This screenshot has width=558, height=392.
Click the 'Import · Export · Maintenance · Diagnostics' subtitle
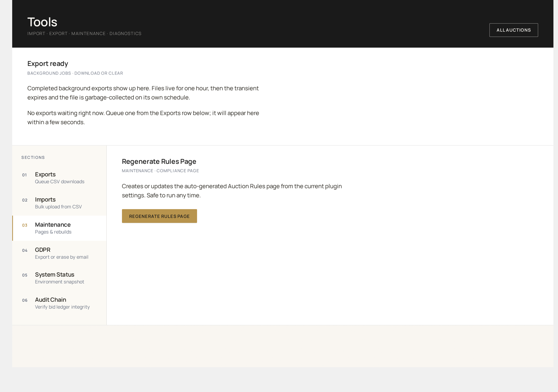84,34
